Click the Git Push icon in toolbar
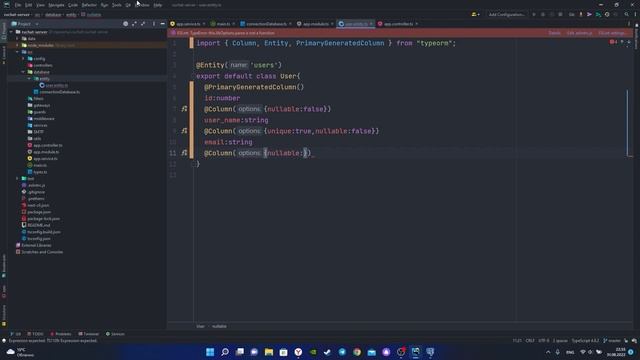Screen dimensions: 640x360 [x=598, y=14]
